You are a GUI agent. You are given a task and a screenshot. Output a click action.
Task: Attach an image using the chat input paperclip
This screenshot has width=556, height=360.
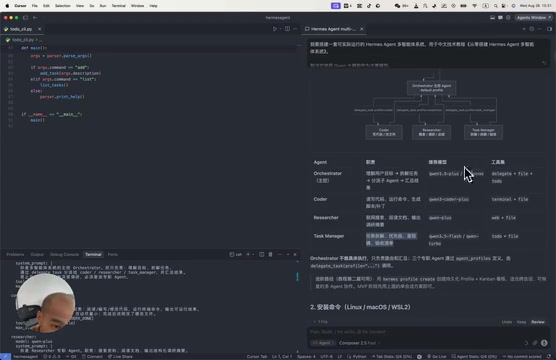pyautogui.click(x=535, y=343)
